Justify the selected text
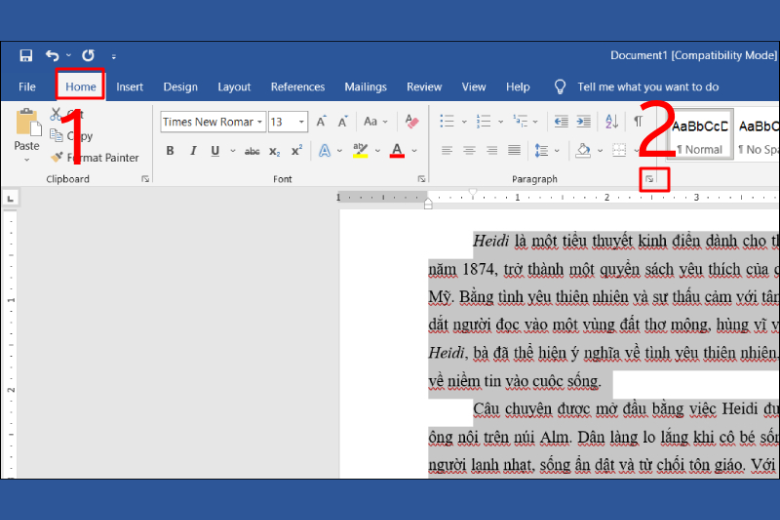 tap(514, 150)
